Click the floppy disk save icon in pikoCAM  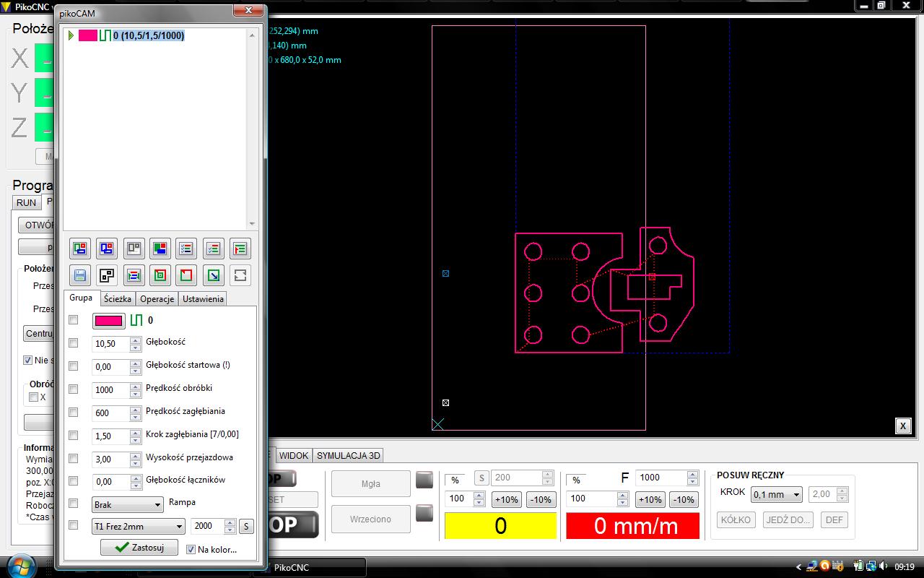point(80,275)
